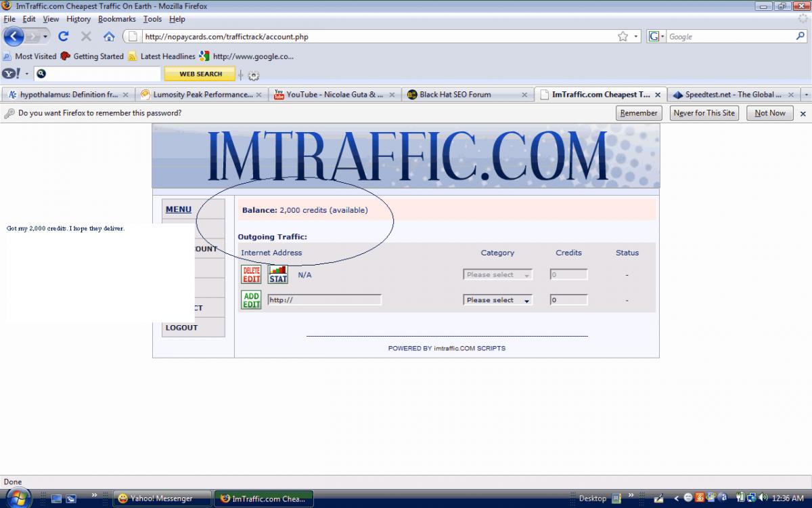Open the Help menu
Screen dimensions: 812x508
(177, 19)
